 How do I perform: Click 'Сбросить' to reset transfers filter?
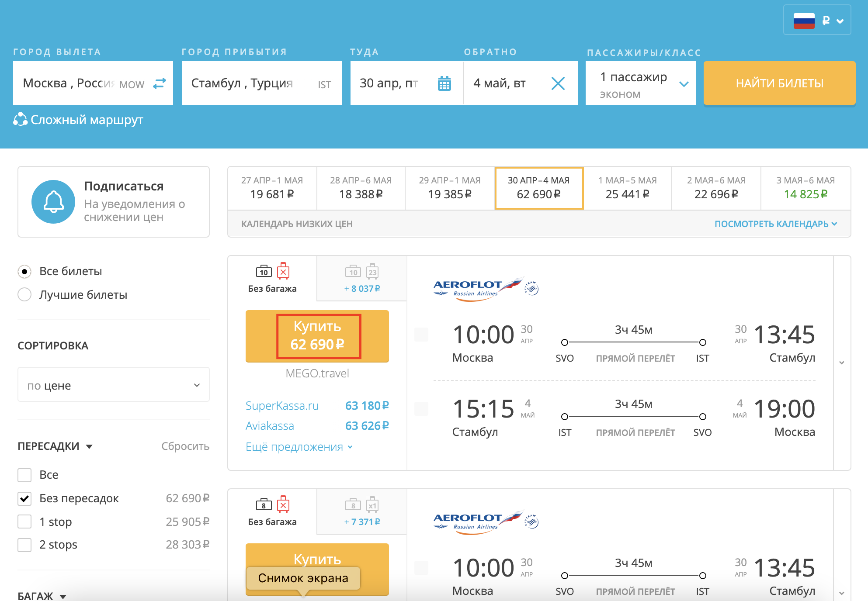185,446
